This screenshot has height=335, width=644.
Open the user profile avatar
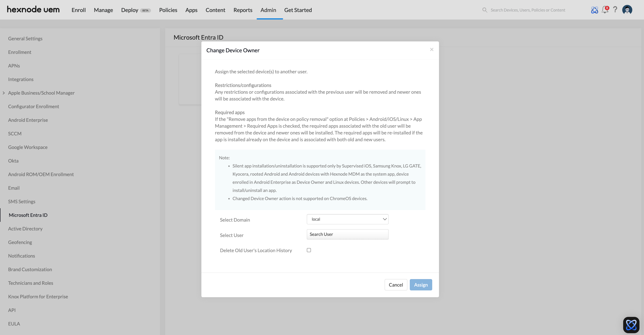click(627, 10)
